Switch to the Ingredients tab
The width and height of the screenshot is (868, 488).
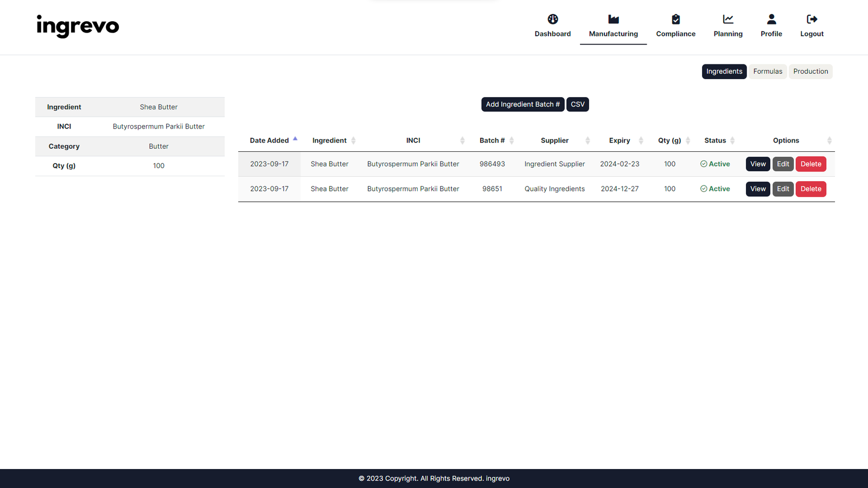(724, 72)
